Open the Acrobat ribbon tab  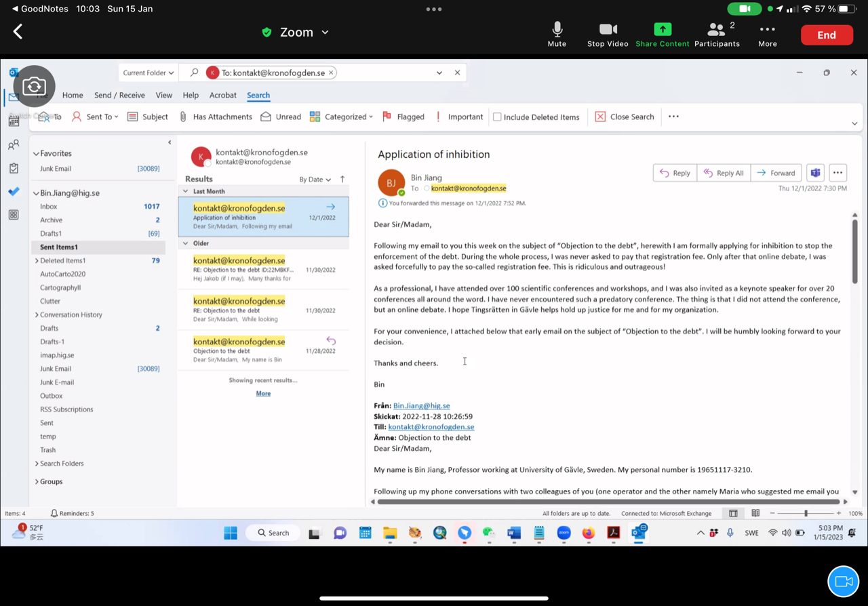pyautogui.click(x=223, y=95)
